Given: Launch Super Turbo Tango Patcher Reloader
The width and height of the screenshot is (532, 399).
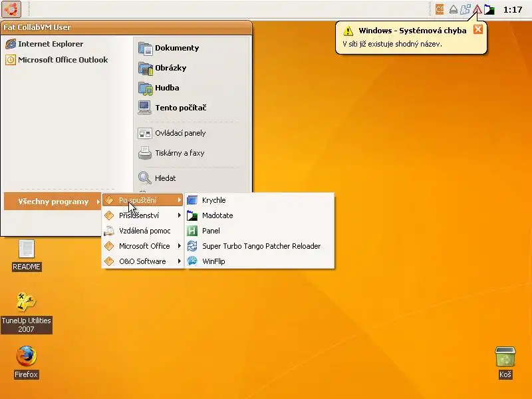Looking at the screenshot, I should click(x=260, y=246).
